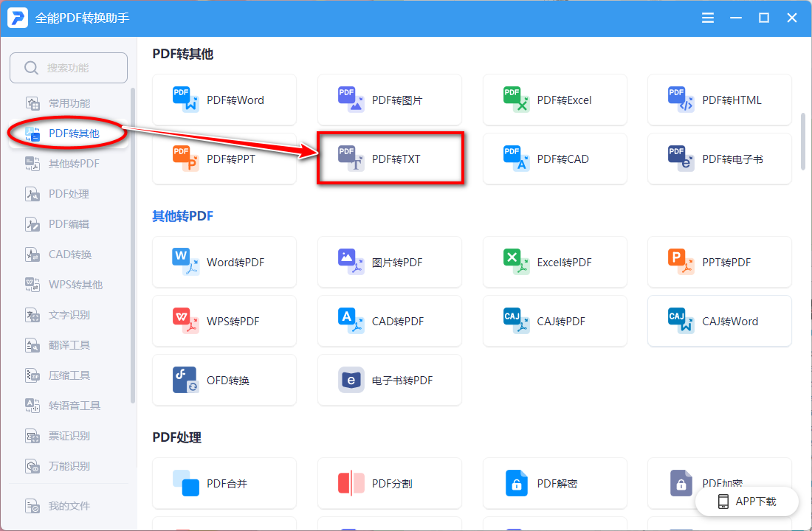Open the PDF合并 merge tool
This screenshot has height=531, width=812.
(224, 483)
